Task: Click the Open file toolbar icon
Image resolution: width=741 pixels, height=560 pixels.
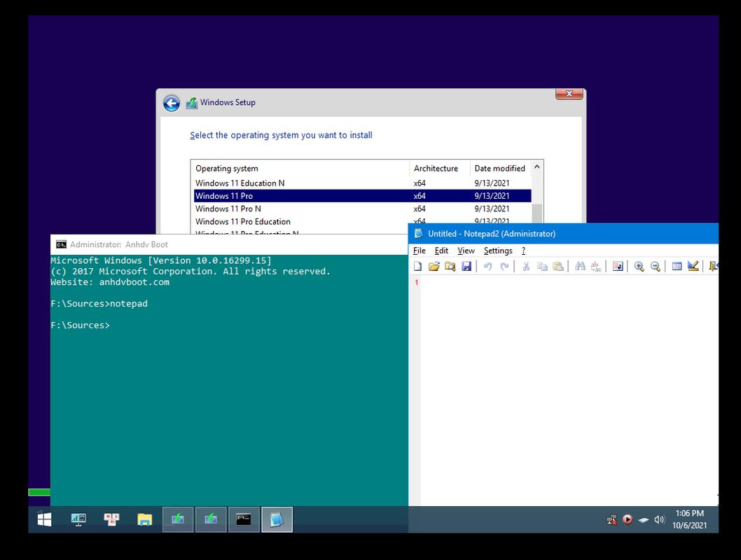Action: point(434,266)
